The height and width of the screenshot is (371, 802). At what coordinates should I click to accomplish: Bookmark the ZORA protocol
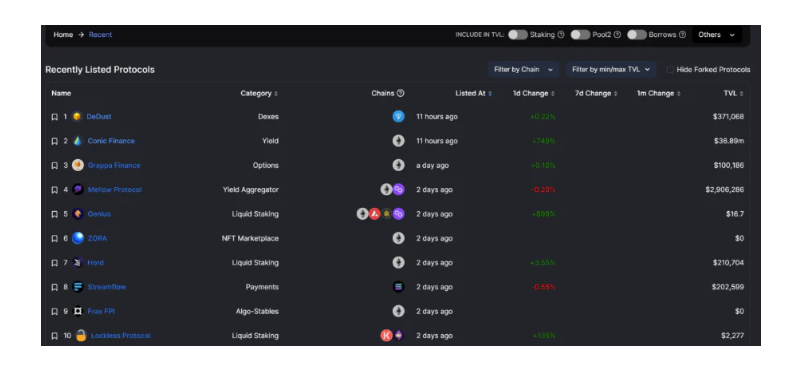[x=55, y=238]
